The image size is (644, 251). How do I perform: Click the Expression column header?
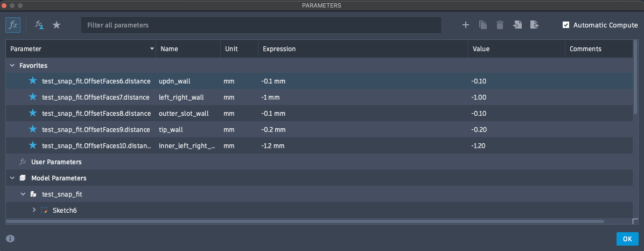tap(279, 49)
